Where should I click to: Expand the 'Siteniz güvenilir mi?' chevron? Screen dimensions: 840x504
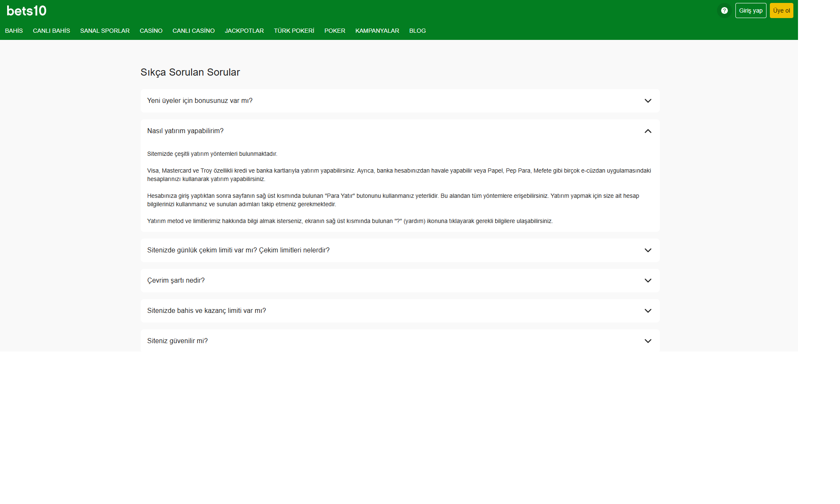[x=648, y=341]
